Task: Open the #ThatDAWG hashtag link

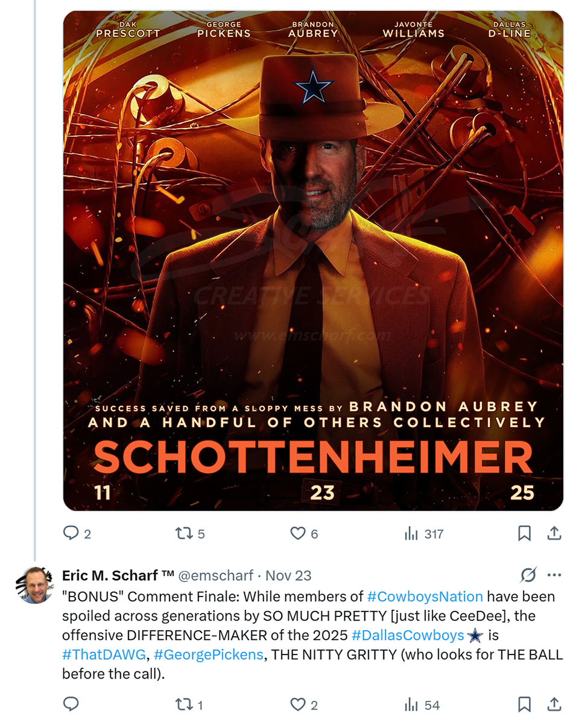Action: [x=104, y=654]
